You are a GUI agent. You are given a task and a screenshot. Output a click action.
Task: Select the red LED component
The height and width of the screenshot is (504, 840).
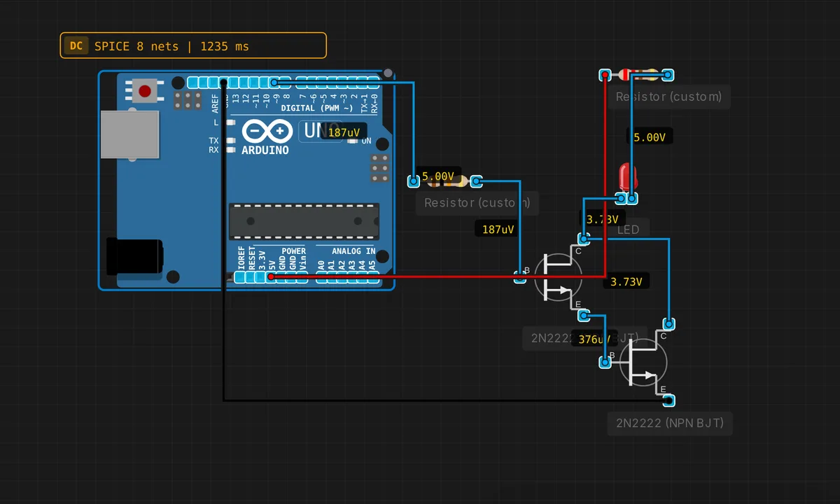626,178
